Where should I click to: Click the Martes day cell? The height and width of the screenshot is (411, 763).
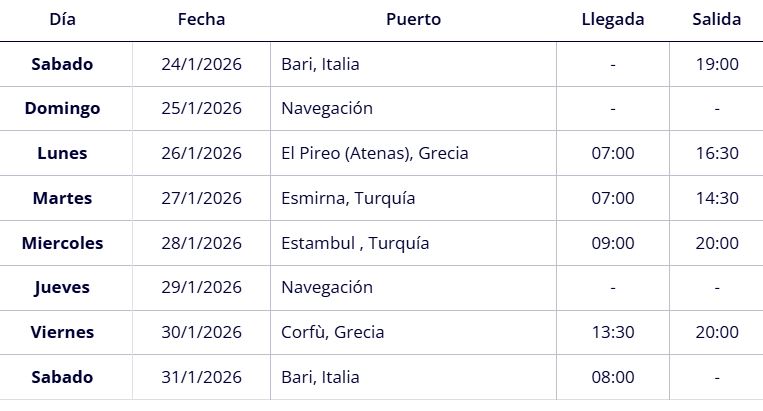[62, 198]
